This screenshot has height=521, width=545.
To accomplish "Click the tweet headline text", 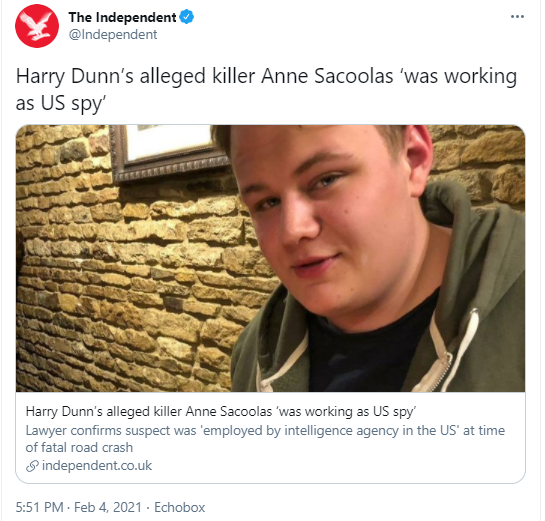I will tap(266, 89).
